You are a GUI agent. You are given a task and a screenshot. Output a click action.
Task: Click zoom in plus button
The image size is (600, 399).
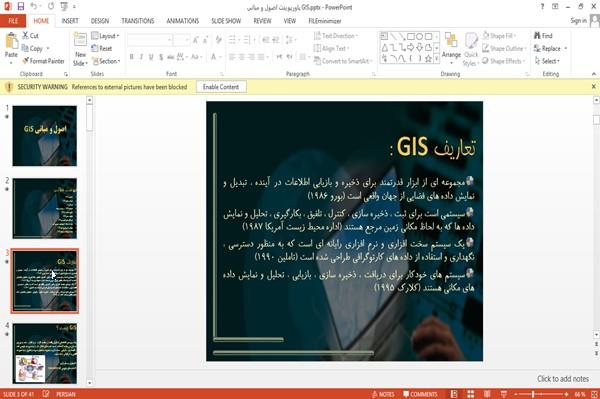566,394
